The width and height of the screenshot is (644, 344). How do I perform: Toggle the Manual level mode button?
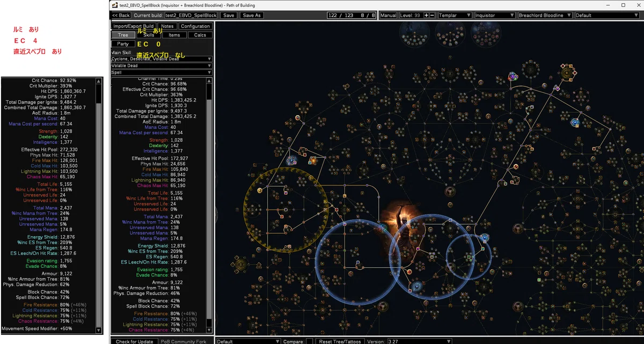coord(388,16)
